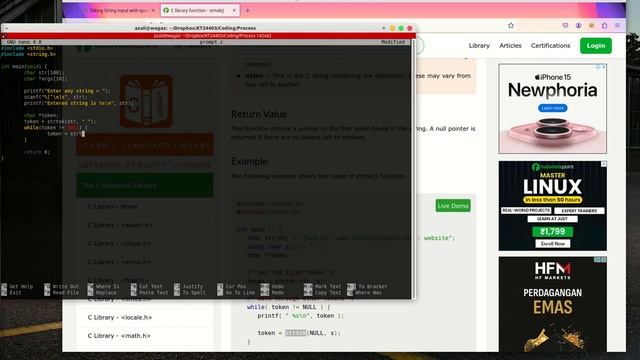Open the Firefox account icon
The image size is (640, 360).
click(578, 25)
